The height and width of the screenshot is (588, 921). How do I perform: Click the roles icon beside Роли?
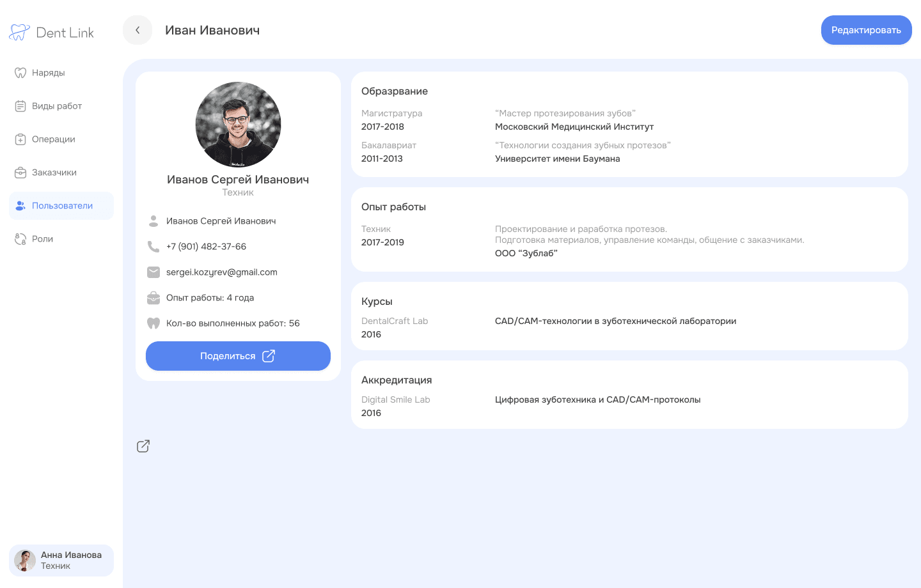[x=20, y=239]
